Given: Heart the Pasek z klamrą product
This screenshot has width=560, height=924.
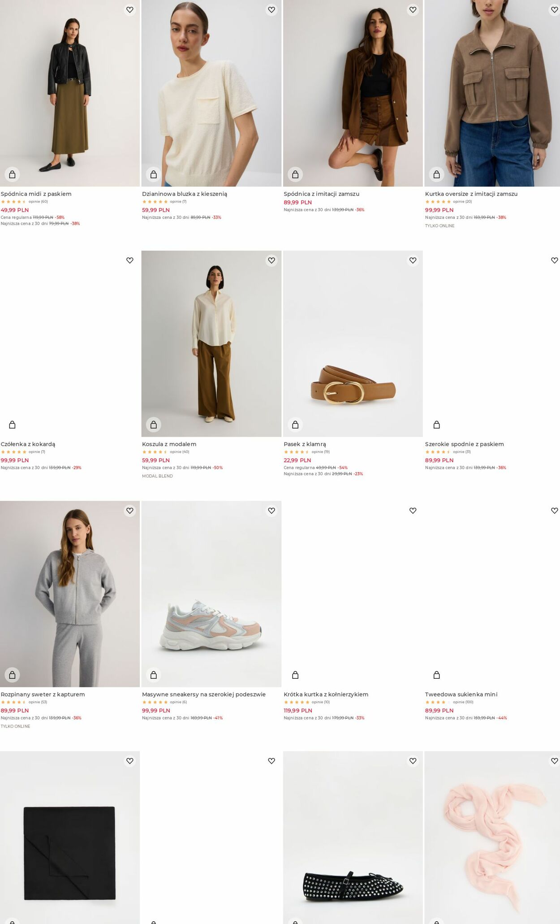Looking at the screenshot, I should 413,260.
